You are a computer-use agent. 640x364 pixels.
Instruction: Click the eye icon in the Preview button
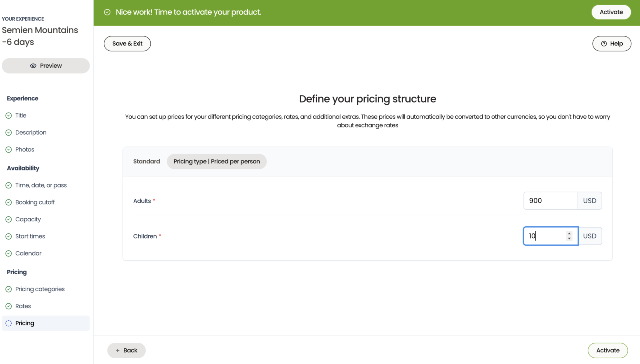point(33,66)
